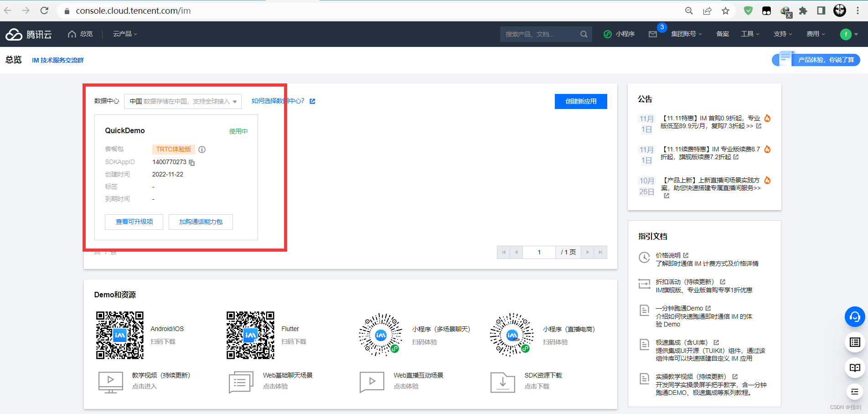Open the blue customer service headset button

tap(855, 317)
